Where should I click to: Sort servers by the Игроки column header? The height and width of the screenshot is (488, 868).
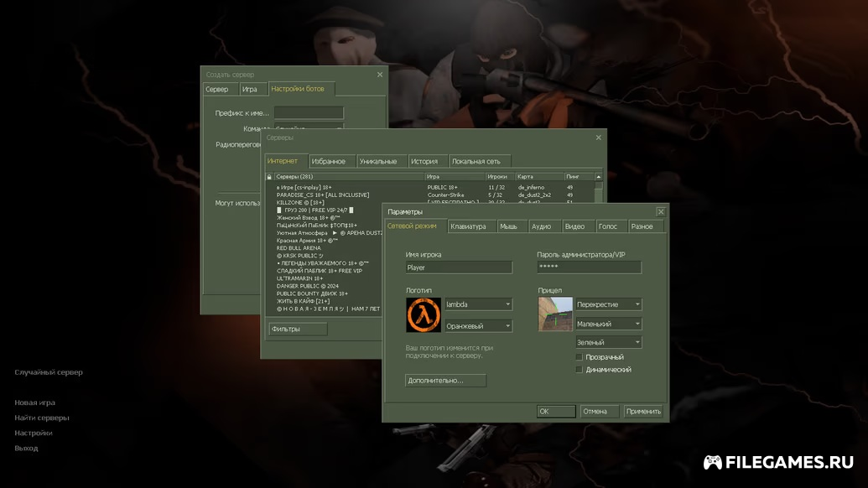500,176
